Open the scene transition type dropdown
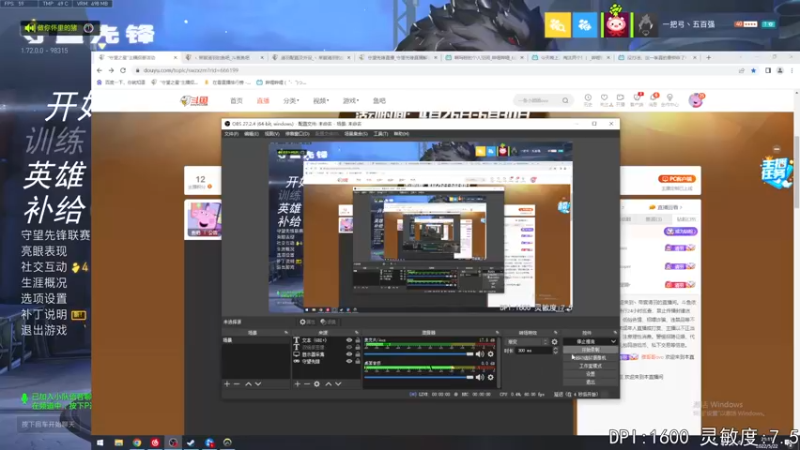The image size is (800, 450). 527,341
